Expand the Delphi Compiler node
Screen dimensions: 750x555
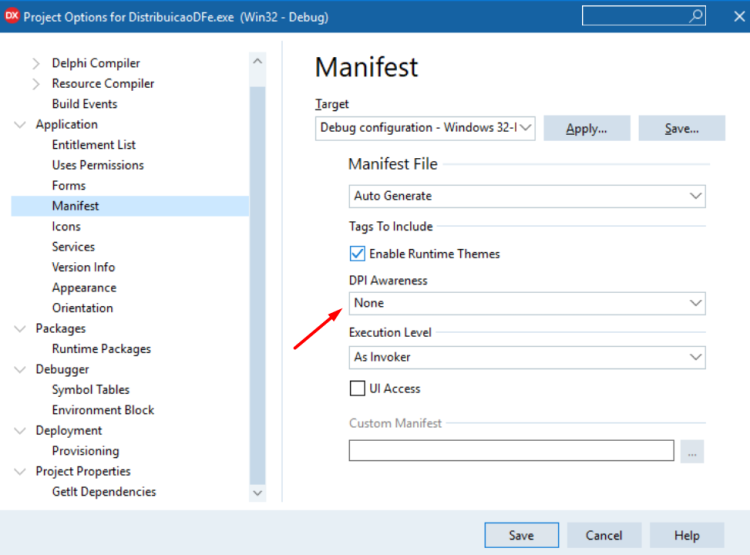click(36, 63)
